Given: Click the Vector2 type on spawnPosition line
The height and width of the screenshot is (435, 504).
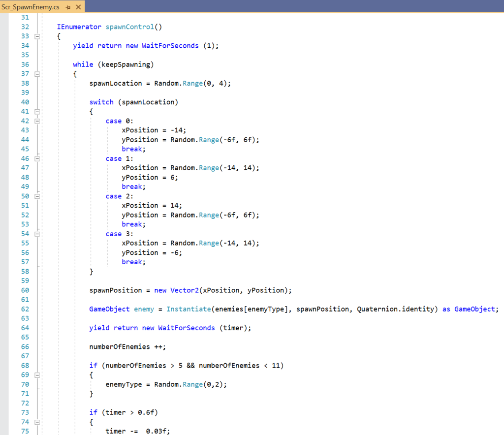Looking at the screenshot, I should [185, 290].
